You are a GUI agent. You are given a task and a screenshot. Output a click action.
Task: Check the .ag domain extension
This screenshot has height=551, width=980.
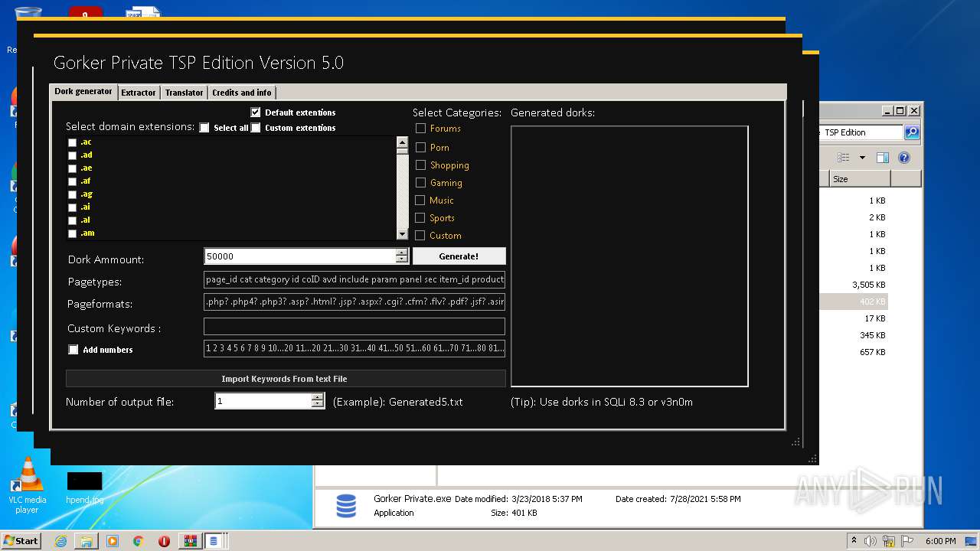[x=72, y=194]
